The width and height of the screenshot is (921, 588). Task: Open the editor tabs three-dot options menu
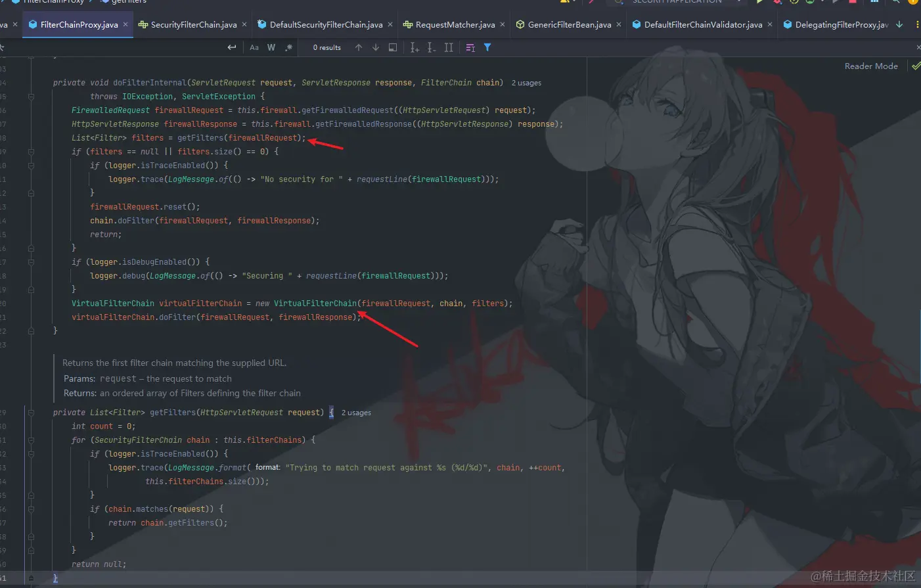(x=917, y=25)
